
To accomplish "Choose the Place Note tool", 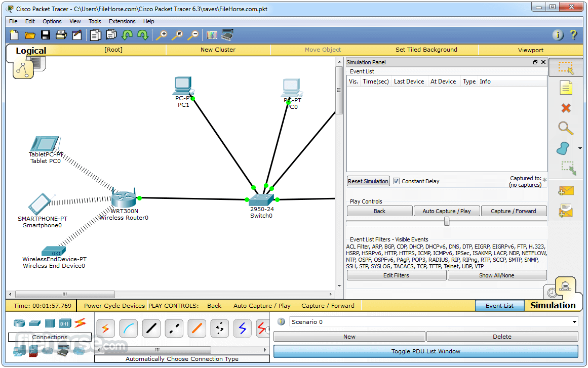I will click(x=566, y=88).
